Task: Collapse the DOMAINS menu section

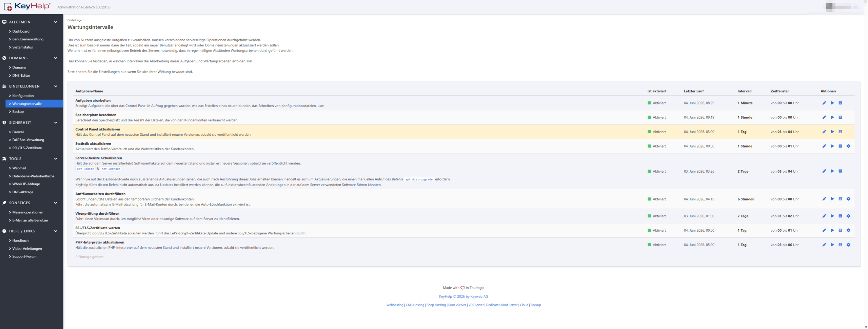Action: (x=56, y=58)
